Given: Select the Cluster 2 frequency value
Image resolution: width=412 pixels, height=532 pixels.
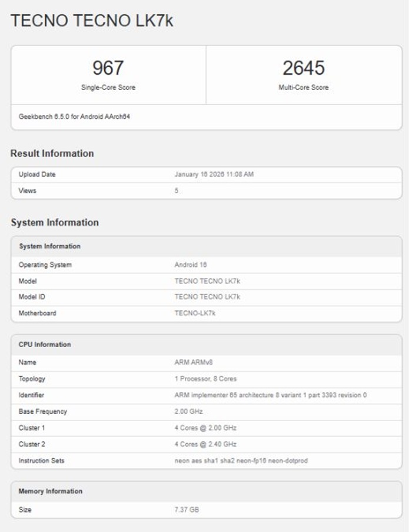Looking at the screenshot, I should 205,444.
